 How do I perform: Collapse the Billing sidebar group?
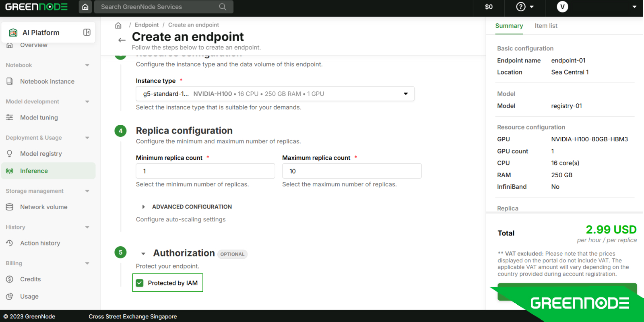coord(87,264)
